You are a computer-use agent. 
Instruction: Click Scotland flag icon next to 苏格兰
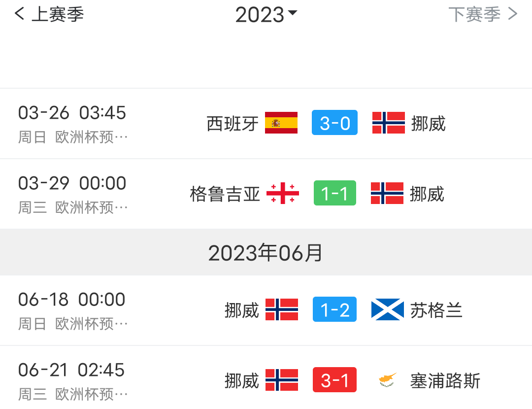point(387,309)
